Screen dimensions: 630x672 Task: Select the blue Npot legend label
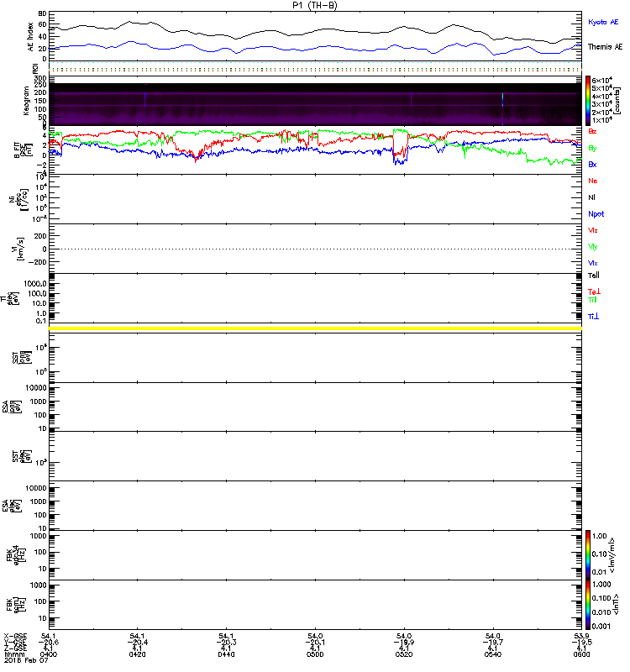click(596, 214)
